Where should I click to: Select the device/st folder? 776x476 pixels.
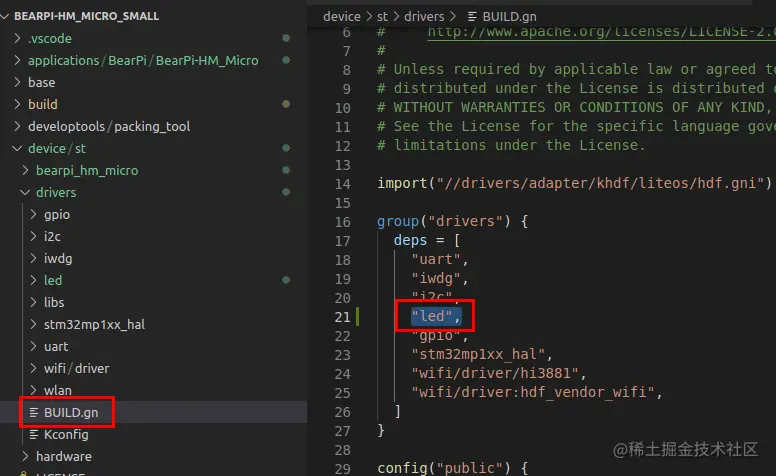[57, 148]
